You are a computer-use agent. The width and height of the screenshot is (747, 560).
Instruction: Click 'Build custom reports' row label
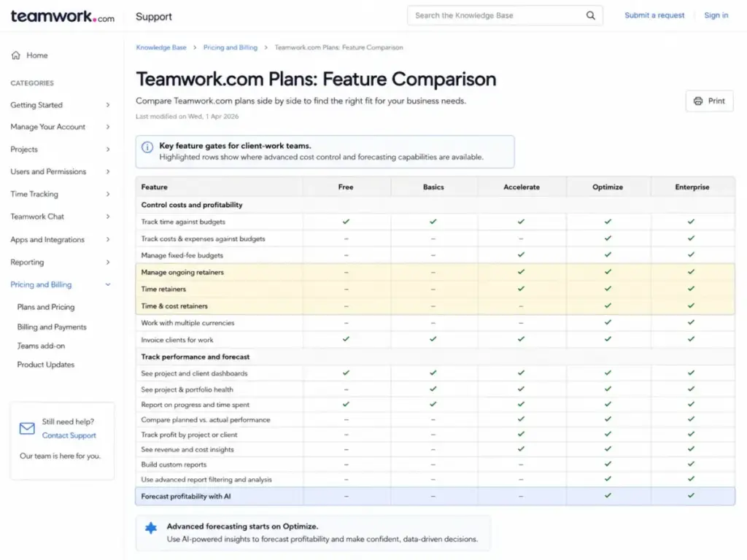(174, 464)
